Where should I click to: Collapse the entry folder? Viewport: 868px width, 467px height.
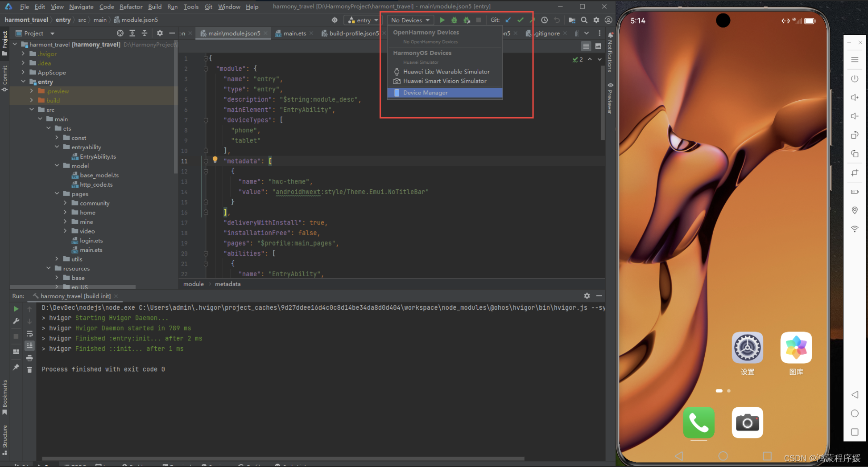click(23, 82)
